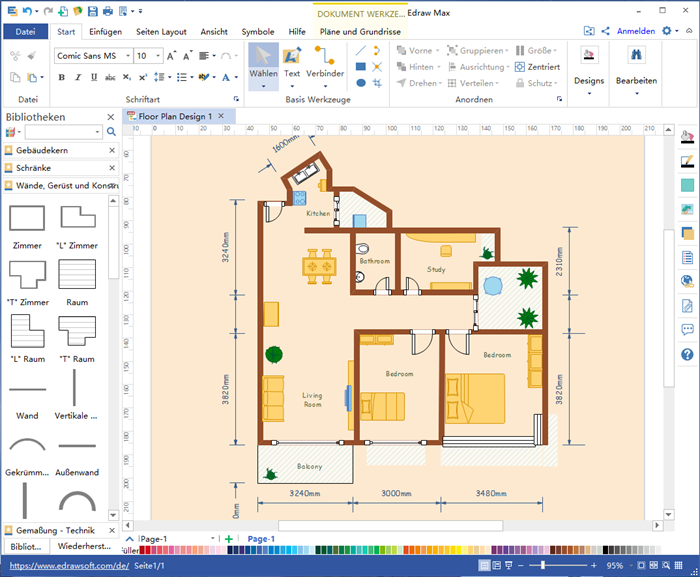Image resolution: width=700 pixels, height=577 pixels.
Task: Open the Datei menu
Action: pyautogui.click(x=26, y=31)
